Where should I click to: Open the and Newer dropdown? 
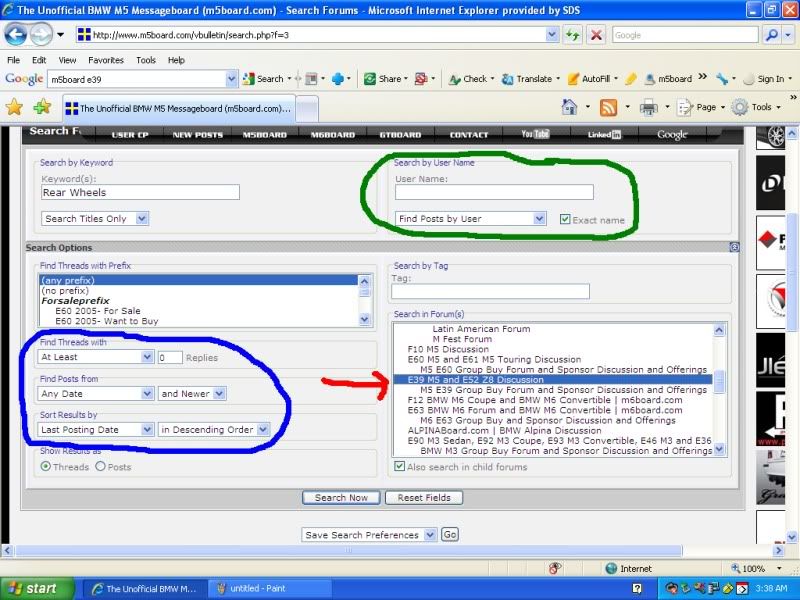[x=192, y=393]
